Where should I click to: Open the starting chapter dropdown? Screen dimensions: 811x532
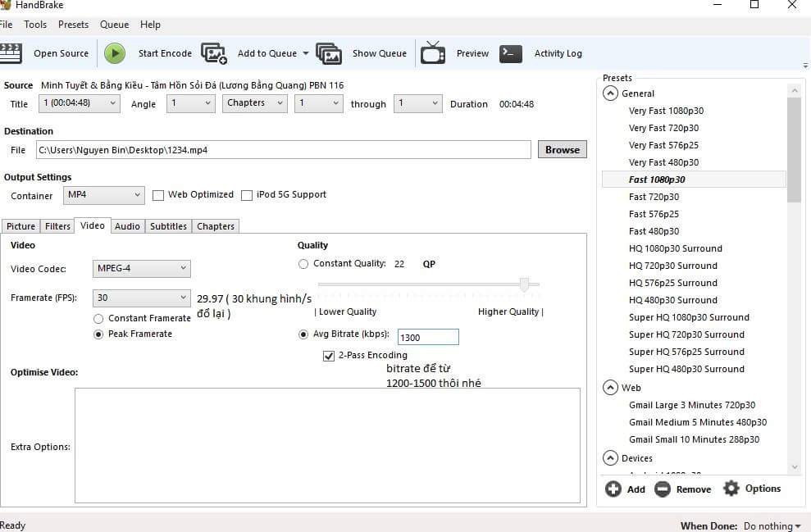point(319,103)
